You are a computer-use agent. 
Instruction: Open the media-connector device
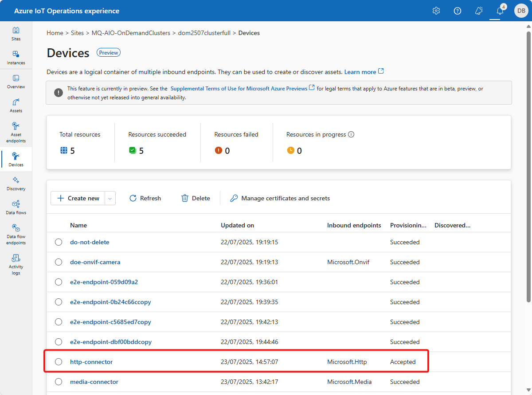pos(94,382)
